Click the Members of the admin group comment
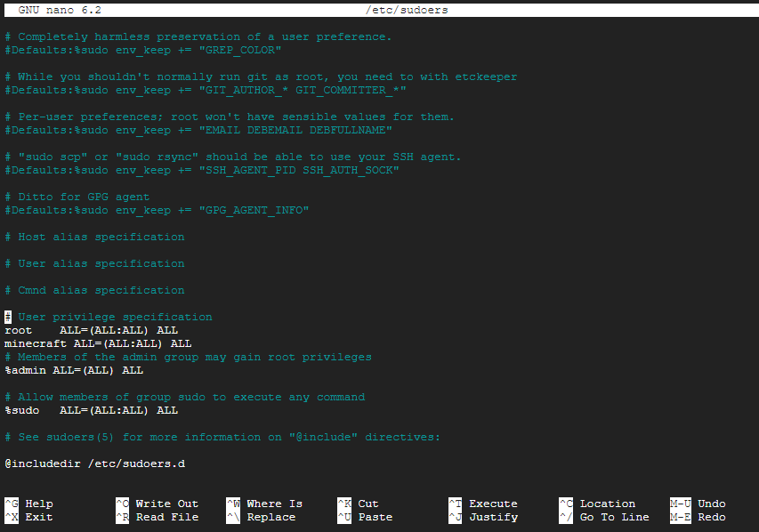 point(188,358)
